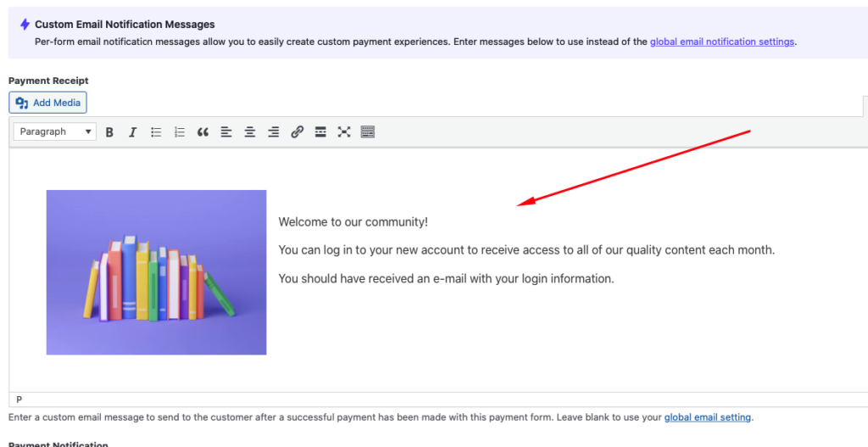Screen dimensions: 868x447
Task: Enter fullscreen editor mode
Action: pos(344,132)
